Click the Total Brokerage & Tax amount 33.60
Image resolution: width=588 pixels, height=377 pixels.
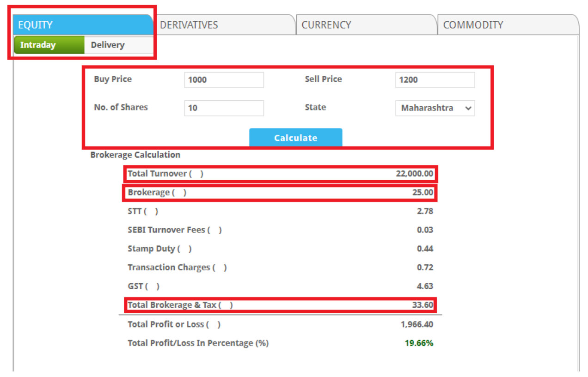click(x=423, y=305)
